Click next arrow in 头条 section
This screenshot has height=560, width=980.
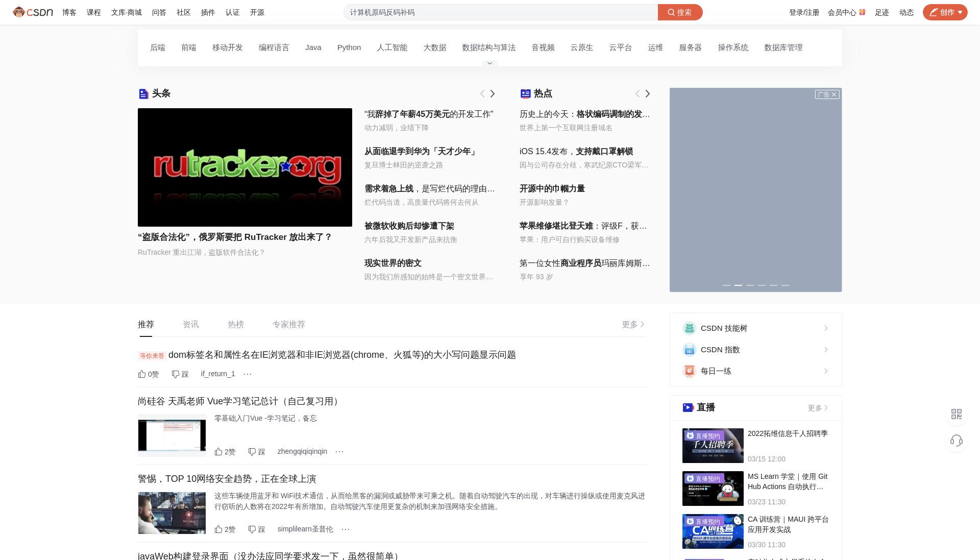point(493,93)
